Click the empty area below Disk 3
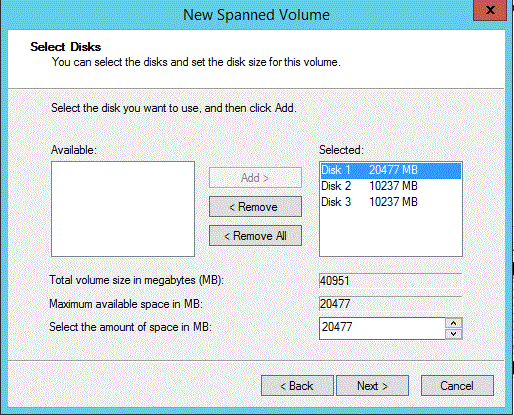The image size is (514, 415). tap(391, 233)
